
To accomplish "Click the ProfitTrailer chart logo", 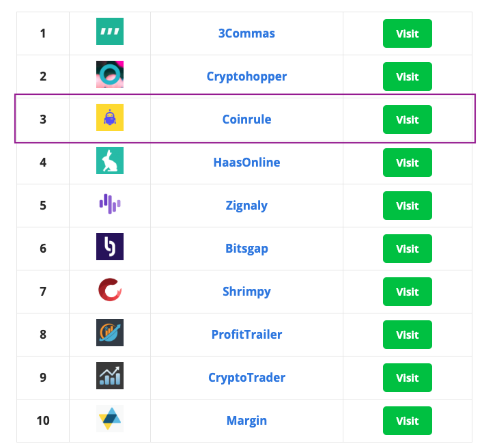I will (110, 333).
